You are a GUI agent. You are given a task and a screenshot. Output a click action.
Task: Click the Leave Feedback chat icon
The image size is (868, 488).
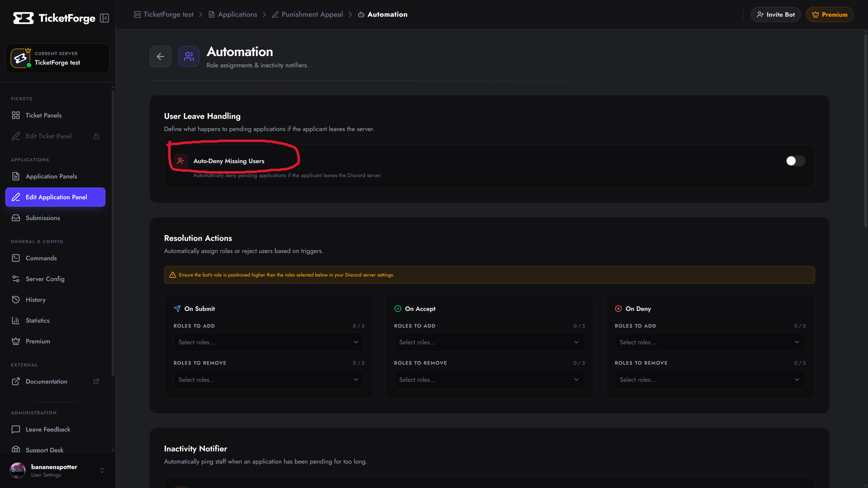[16, 429]
